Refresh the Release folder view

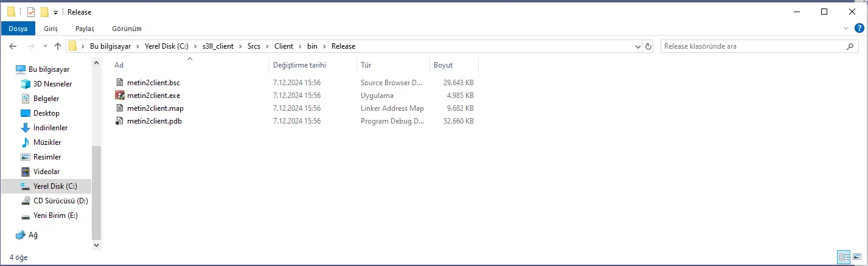[x=648, y=46]
